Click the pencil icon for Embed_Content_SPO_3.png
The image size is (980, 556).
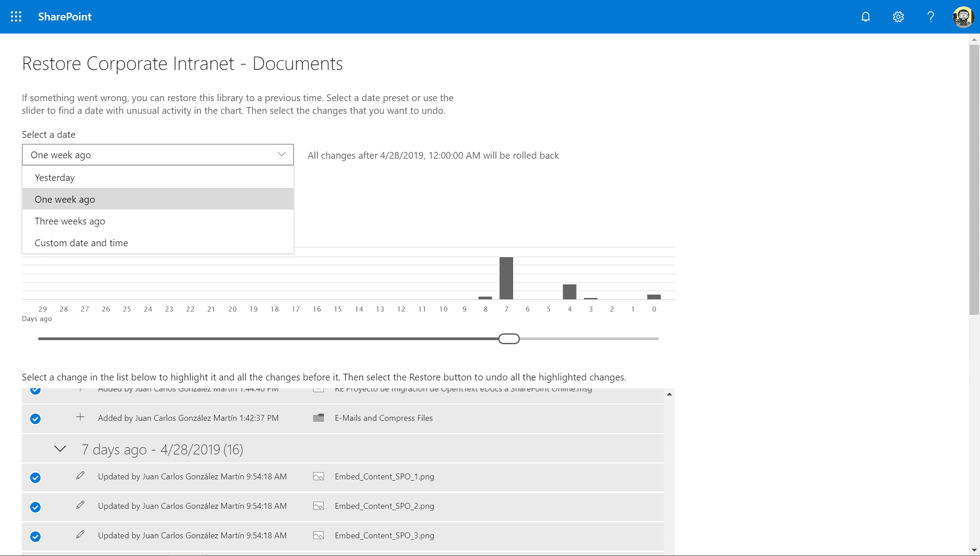point(80,534)
